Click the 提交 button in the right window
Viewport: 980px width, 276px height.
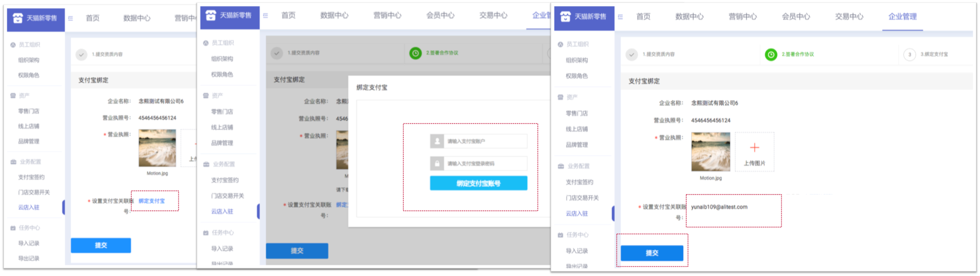[x=652, y=253]
